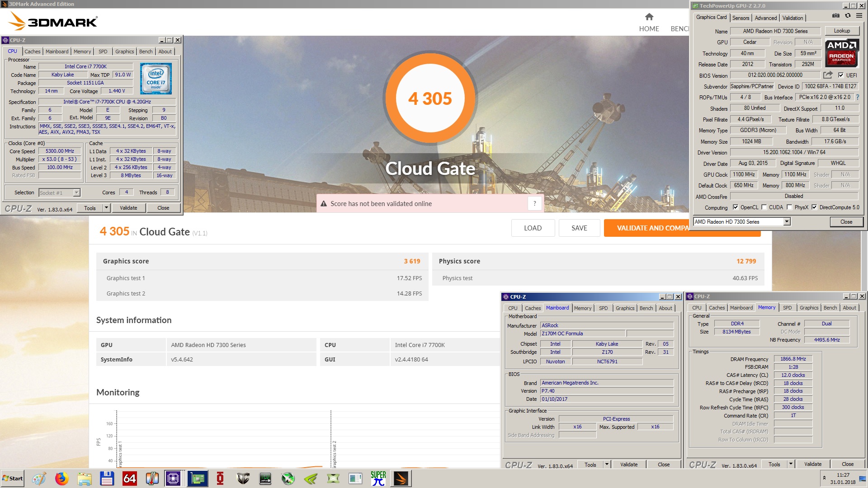Viewport: 868px width, 488px height.
Task: Expand the Tools arrow in the CPU-Z Memory window
Action: pos(791,464)
